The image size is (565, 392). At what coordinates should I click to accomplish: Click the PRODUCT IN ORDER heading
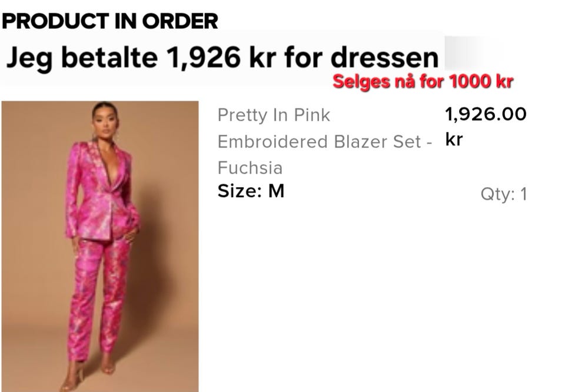point(110,21)
